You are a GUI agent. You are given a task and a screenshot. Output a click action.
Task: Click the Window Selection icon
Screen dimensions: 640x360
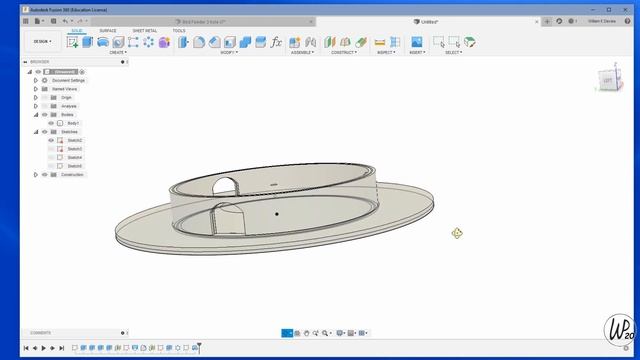pos(454,42)
